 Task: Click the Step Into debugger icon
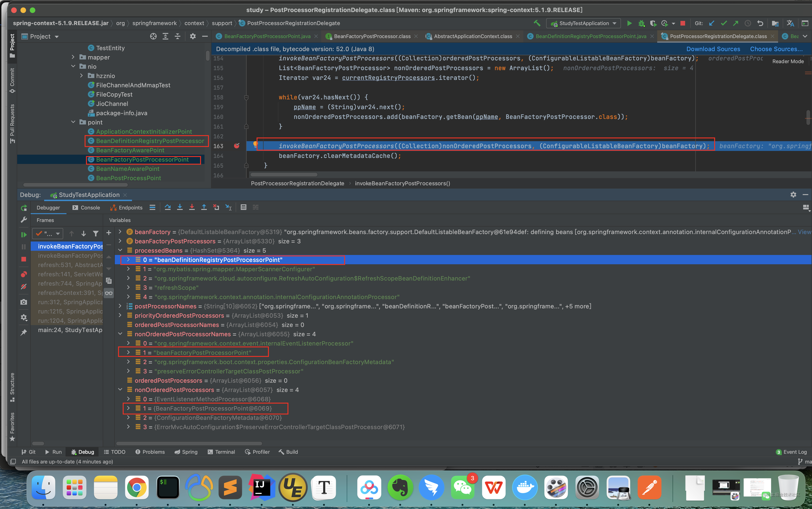(180, 207)
